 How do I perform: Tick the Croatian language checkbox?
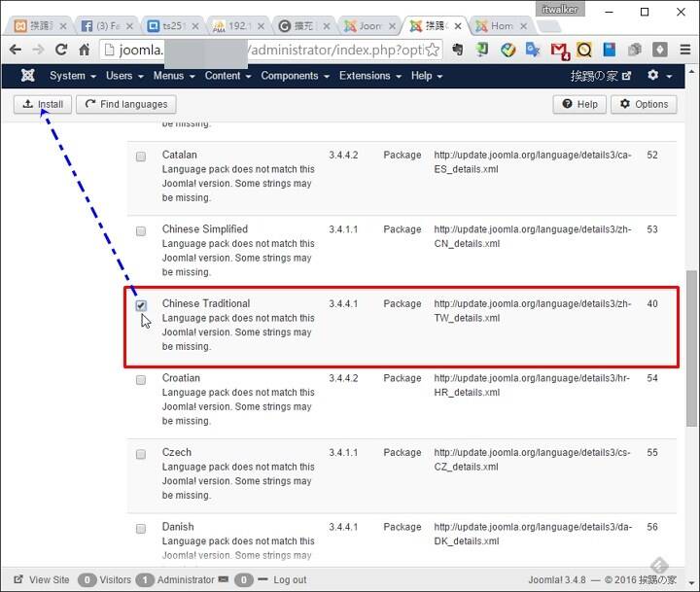point(141,379)
